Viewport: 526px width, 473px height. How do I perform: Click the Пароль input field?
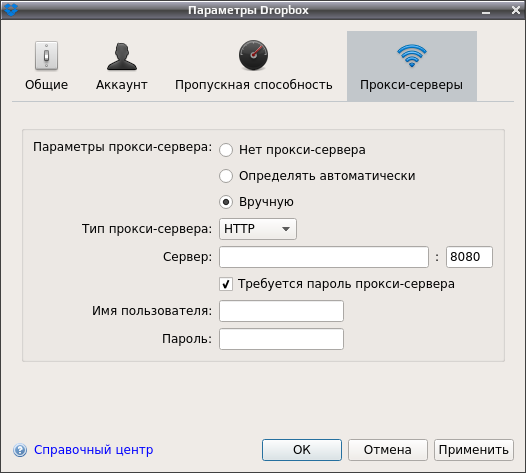(281, 339)
